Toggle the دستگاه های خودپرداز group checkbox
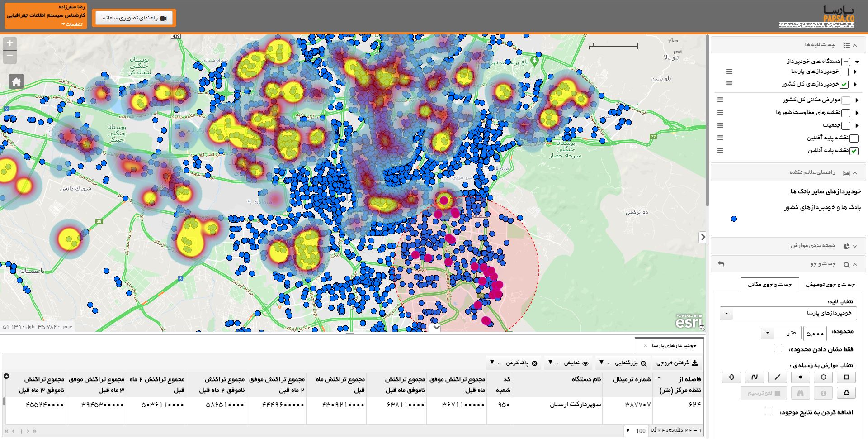 point(846,62)
